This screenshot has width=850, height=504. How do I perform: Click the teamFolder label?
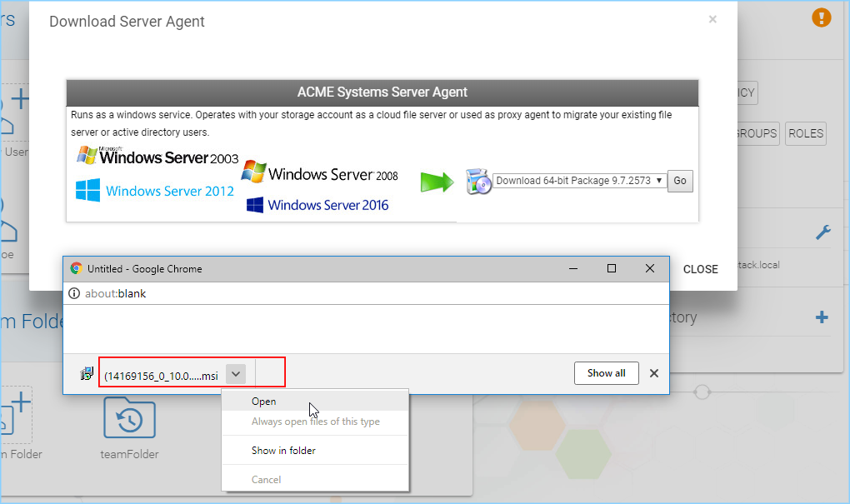point(129,454)
